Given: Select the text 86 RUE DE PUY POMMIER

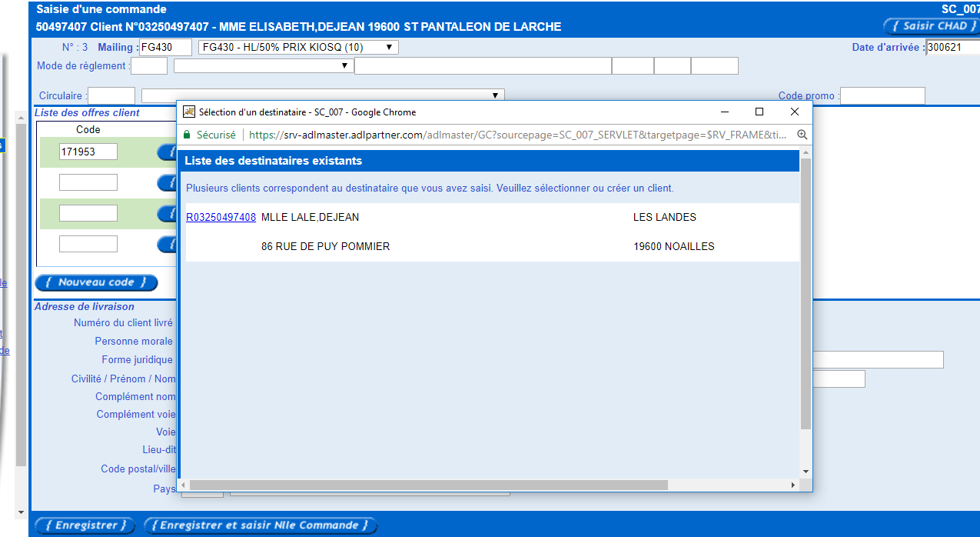Looking at the screenshot, I should tap(325, 247).
